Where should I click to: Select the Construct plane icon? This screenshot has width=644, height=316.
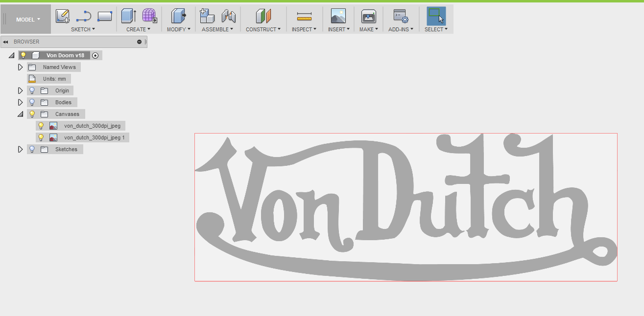[x=263, y=16]
